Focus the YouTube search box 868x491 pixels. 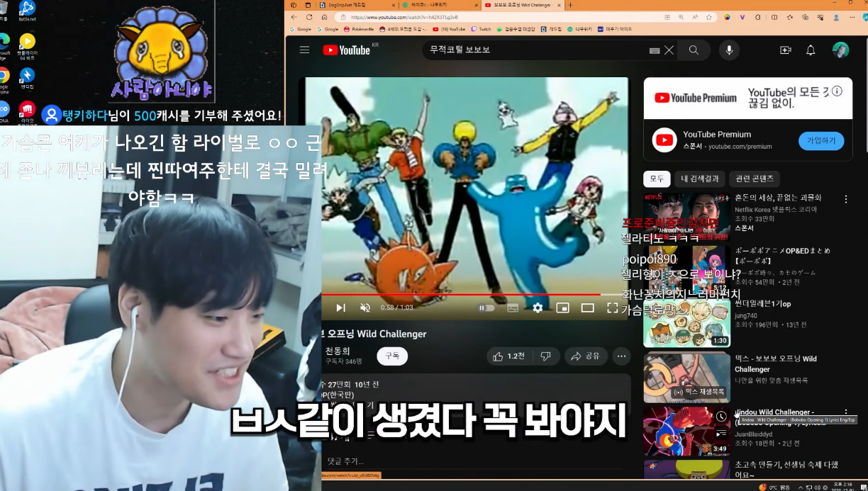(x=535, y=50)
